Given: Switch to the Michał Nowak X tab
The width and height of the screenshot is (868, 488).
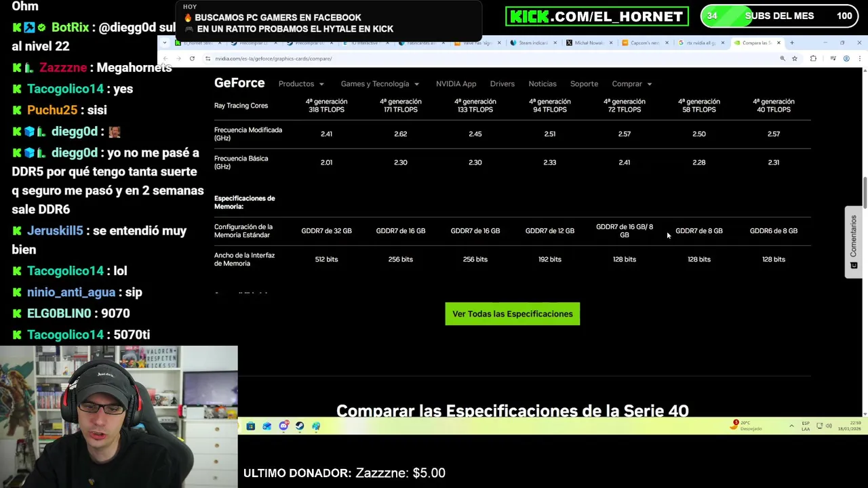Looking at the screenshot, I should [x=588, y=43].
